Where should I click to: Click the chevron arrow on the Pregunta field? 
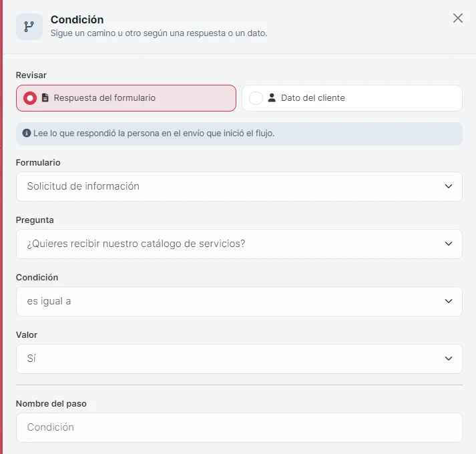tap(449, 244)
